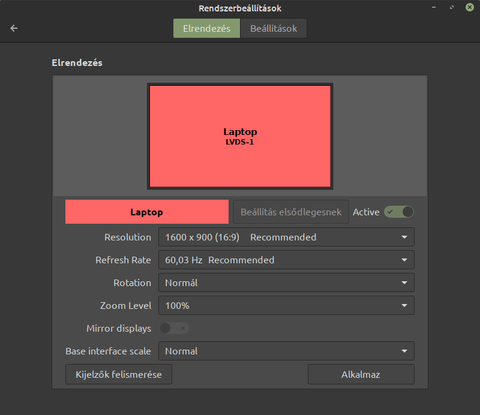Go back using the arrow icon
The image size is (480, 415).
coord(14,28)
